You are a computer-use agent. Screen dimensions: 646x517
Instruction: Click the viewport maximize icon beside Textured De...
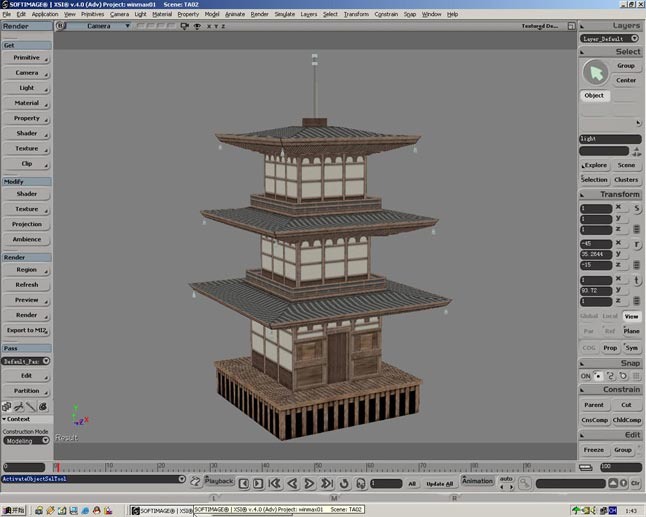coord(571,26)
